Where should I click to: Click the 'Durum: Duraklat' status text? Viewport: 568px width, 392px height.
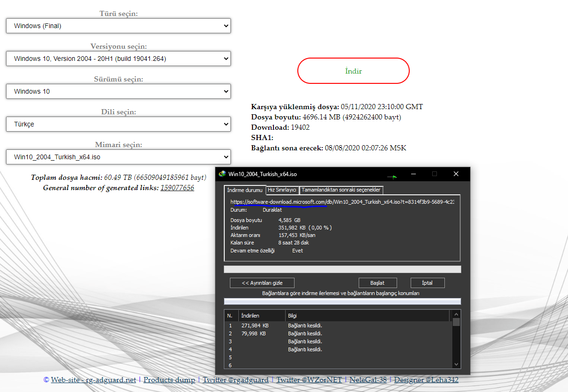click(x=256, y=210)
